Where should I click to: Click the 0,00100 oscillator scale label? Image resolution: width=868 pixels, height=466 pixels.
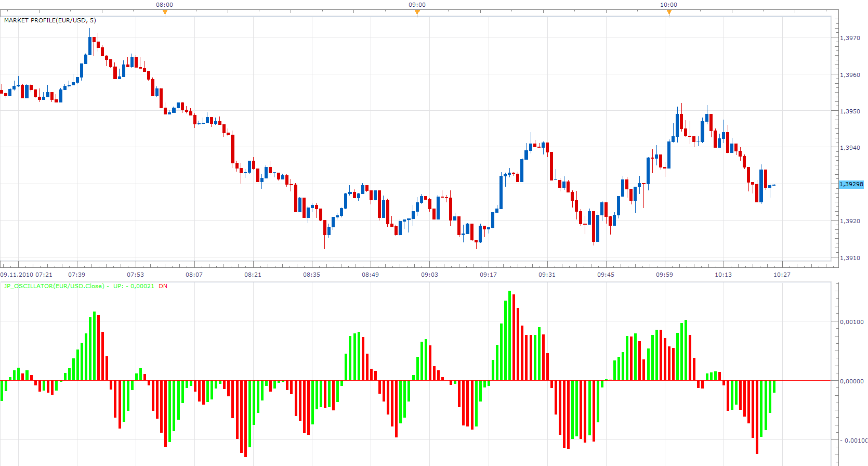tap(852, 322)
